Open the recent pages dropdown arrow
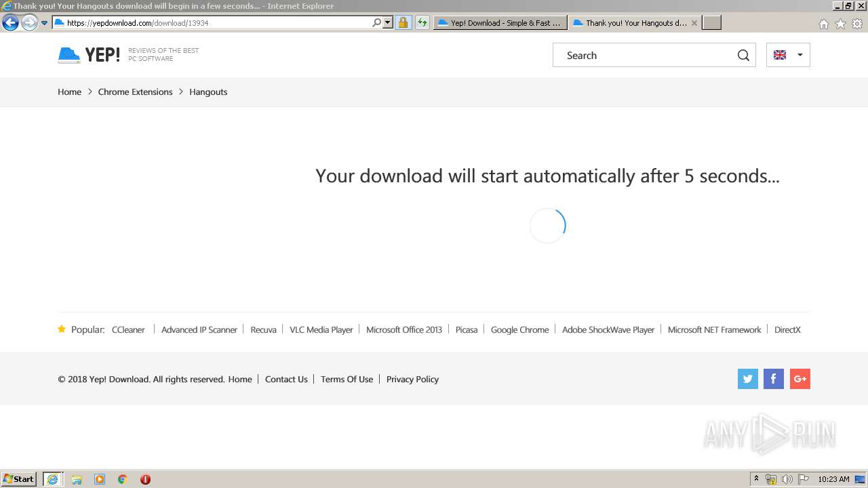 tap(44, 23)
